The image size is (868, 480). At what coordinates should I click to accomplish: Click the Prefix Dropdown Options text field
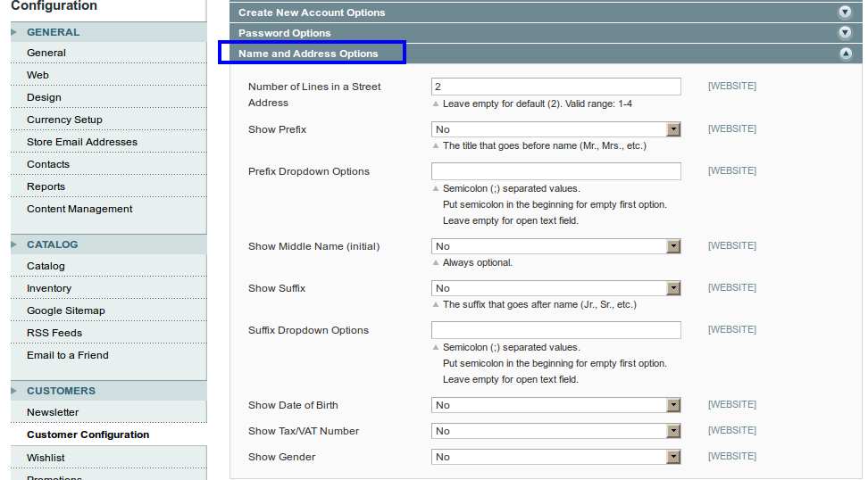(x=555, y=171)
